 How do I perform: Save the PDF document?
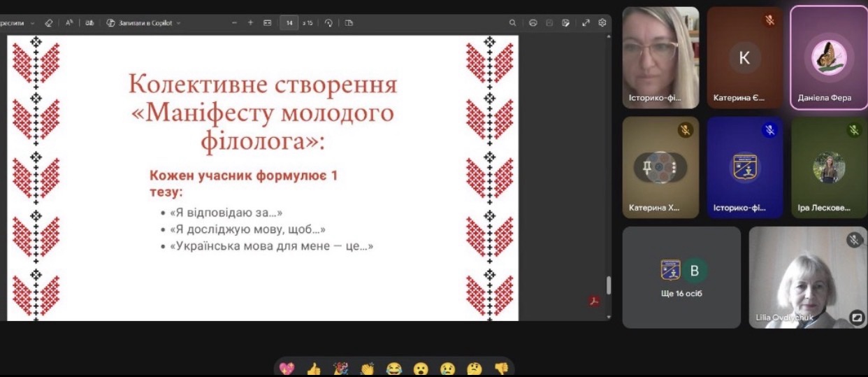[549, 22]
